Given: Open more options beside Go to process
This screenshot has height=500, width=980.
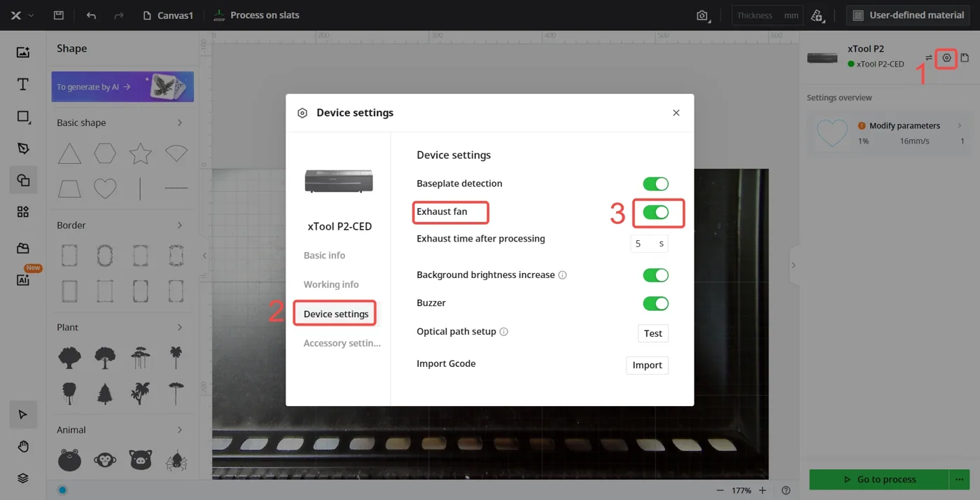Looking at the screenshot, I should tap(958, 480).
